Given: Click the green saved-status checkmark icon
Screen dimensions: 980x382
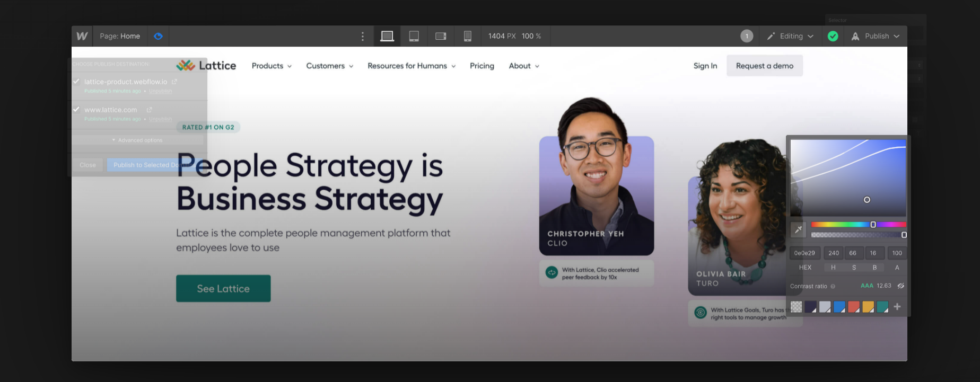Looking at the screenshot, I should click(x=833, y=36).
